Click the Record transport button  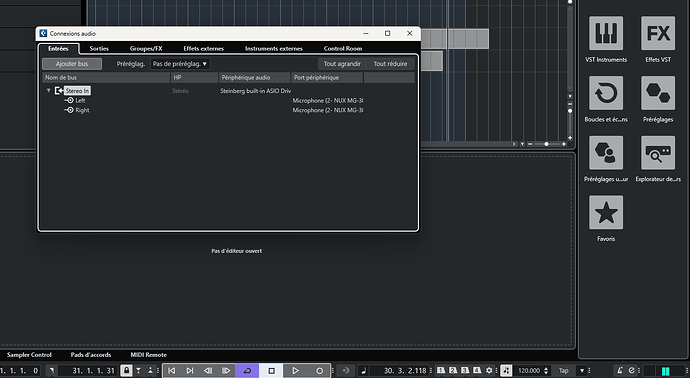coord(319,371)
